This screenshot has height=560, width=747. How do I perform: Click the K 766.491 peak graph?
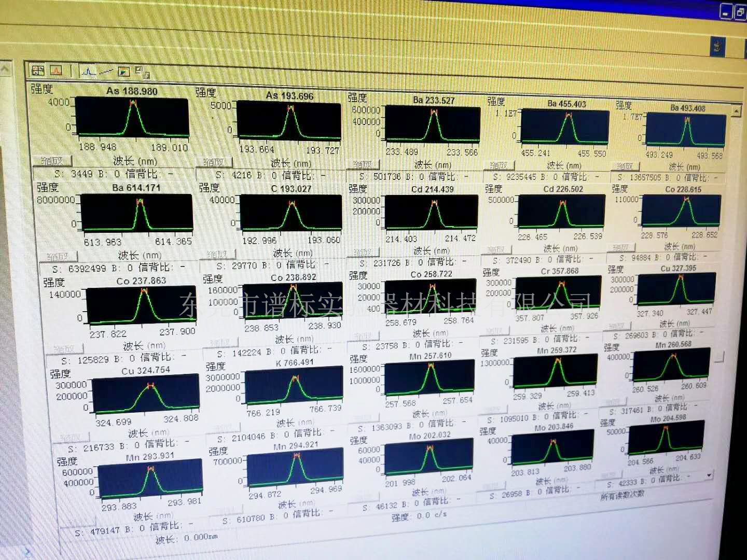click(294, 387)
